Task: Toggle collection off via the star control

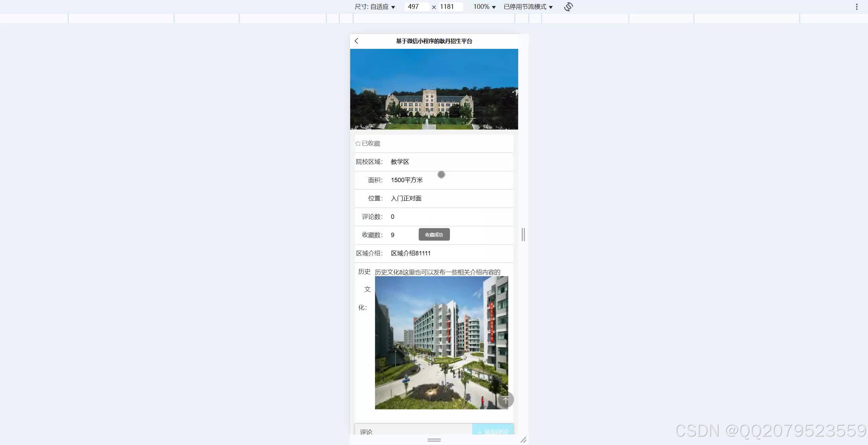Action: [x=358, y=143]
